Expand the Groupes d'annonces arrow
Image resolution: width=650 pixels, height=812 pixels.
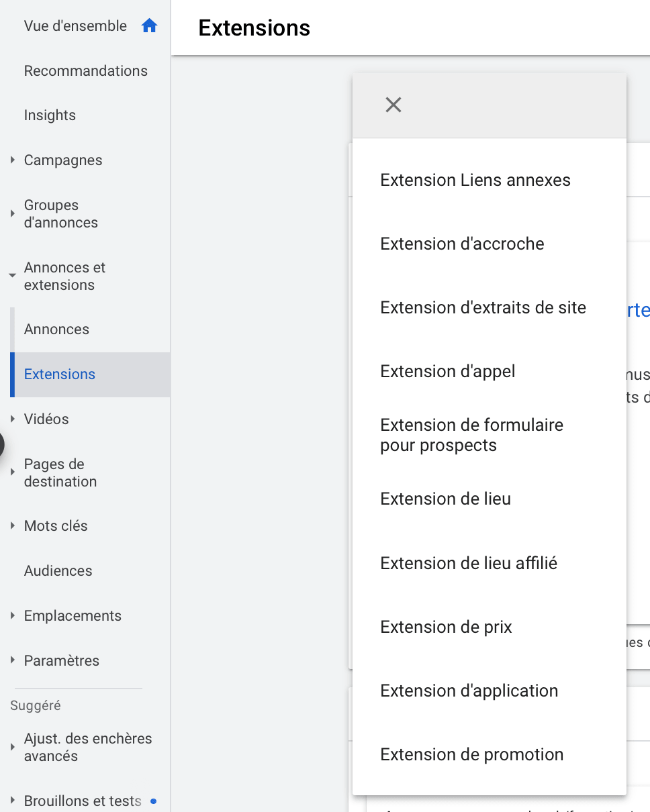12,214
